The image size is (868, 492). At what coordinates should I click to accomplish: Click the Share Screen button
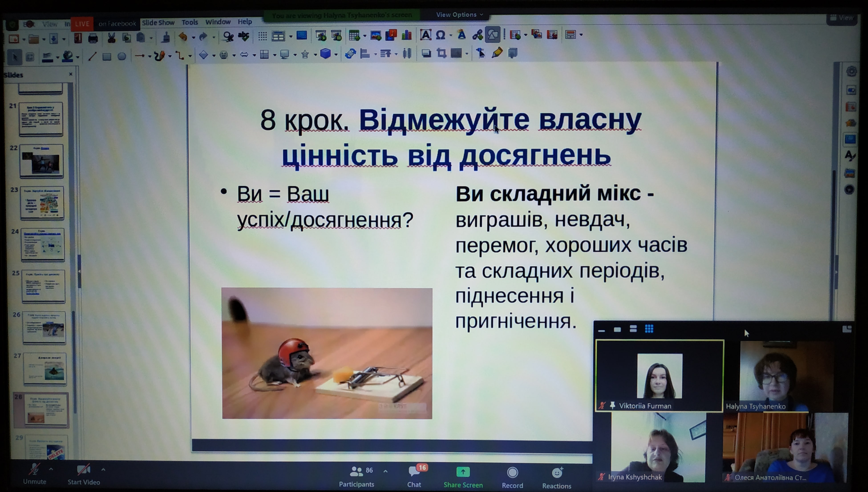tap(463, 472)
